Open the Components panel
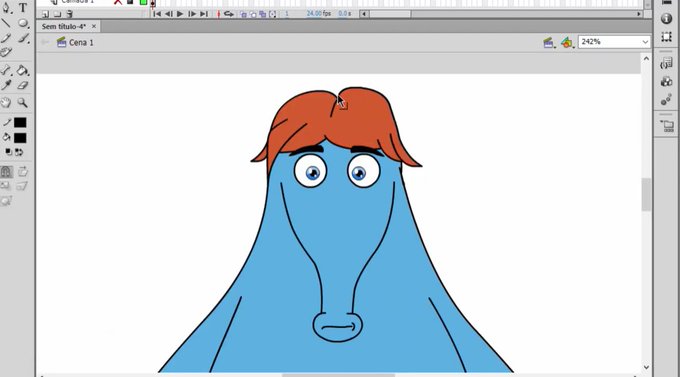The width and height of the screenshot is (680, 377). pyautogui.click(x=667, y=82)
